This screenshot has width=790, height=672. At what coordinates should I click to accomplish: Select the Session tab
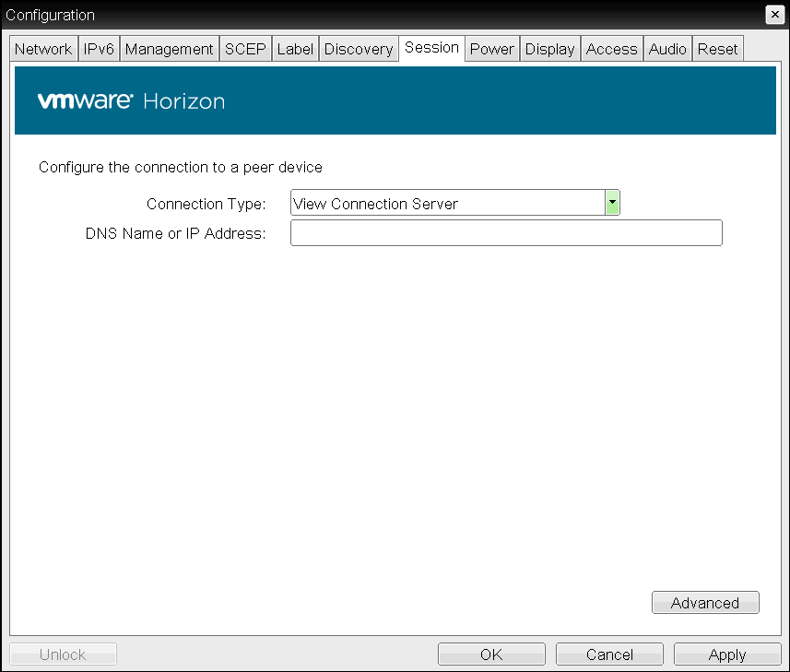tap(431, 48)
